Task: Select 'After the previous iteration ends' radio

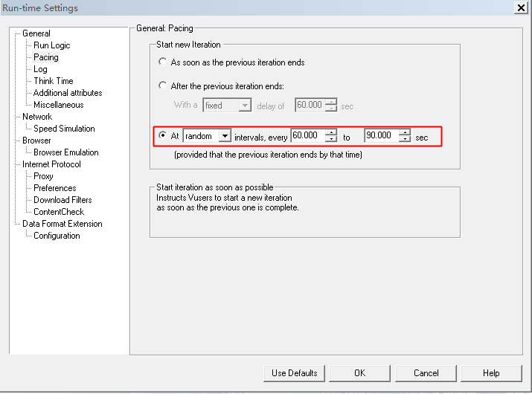Action: point(162,85)
